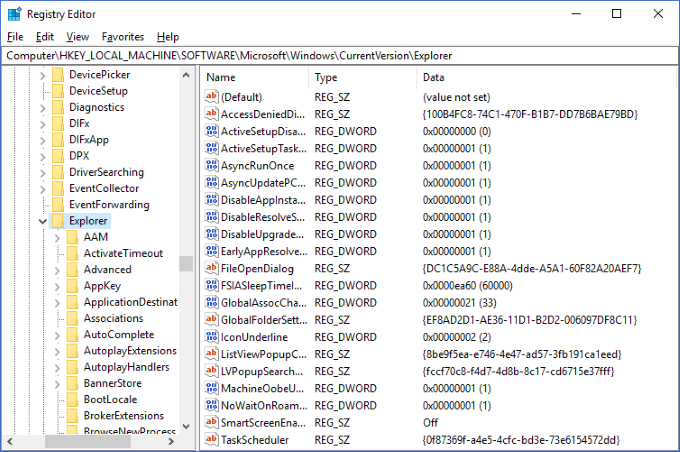This screenshot has width=680, height=452.
Task: Click the DWORD icon beside ActiveSetupTask... value
Action: click(212, 148)
